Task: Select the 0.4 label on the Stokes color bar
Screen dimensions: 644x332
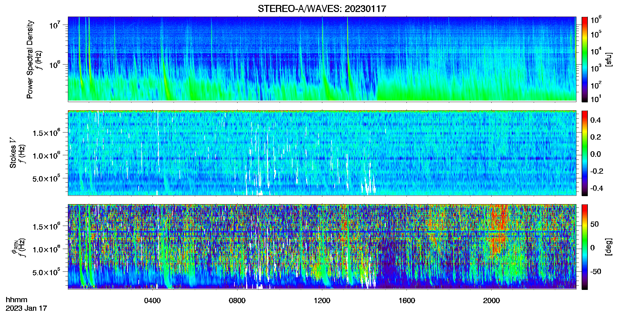Action: click(x=595, y=120)
